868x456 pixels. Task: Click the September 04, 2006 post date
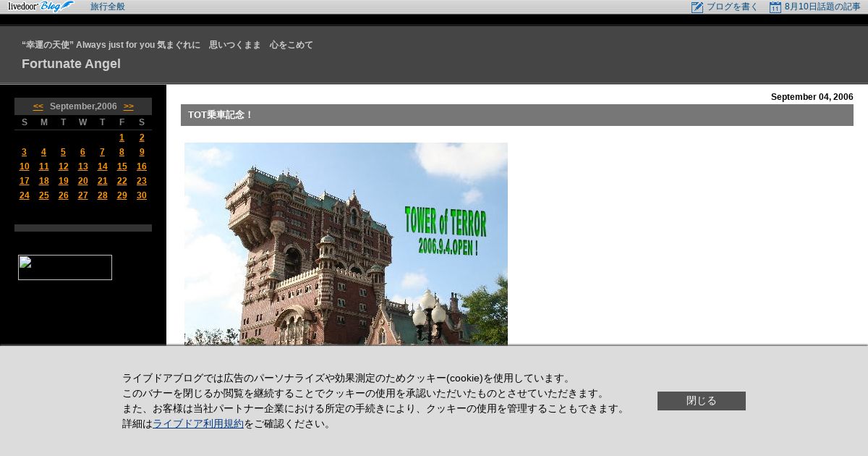point(812,97)
